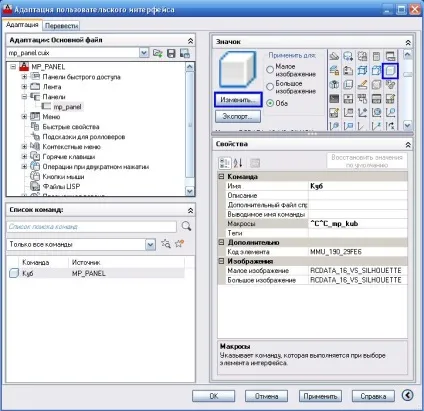Click the create new command star icon

coord(180,244)
